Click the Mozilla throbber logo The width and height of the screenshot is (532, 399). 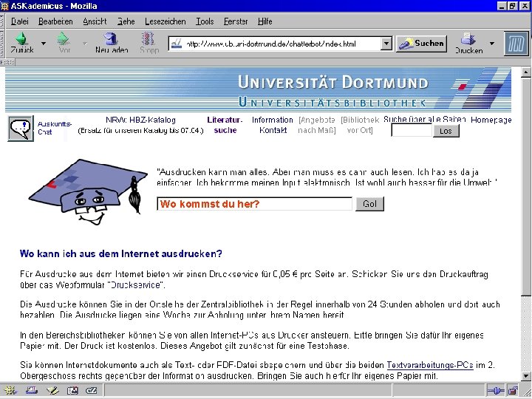tap(516, 44)
